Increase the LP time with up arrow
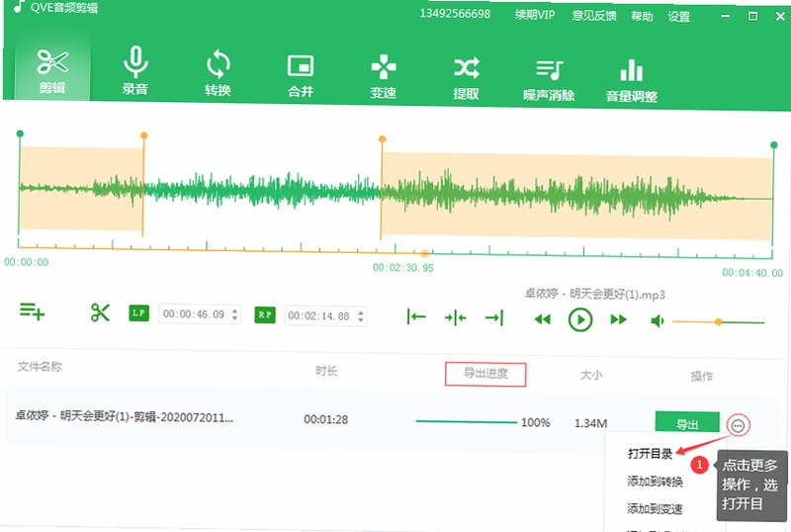 point(234,310)
